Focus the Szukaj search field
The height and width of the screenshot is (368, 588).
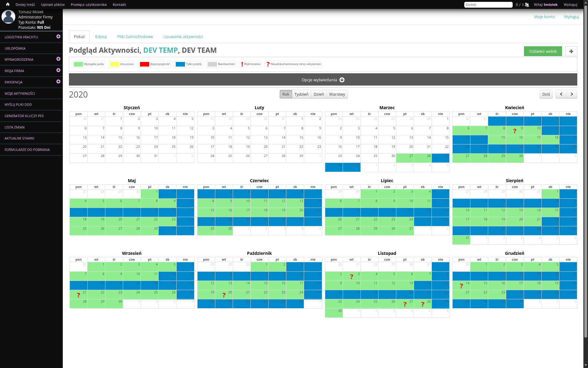click(488, 5)
